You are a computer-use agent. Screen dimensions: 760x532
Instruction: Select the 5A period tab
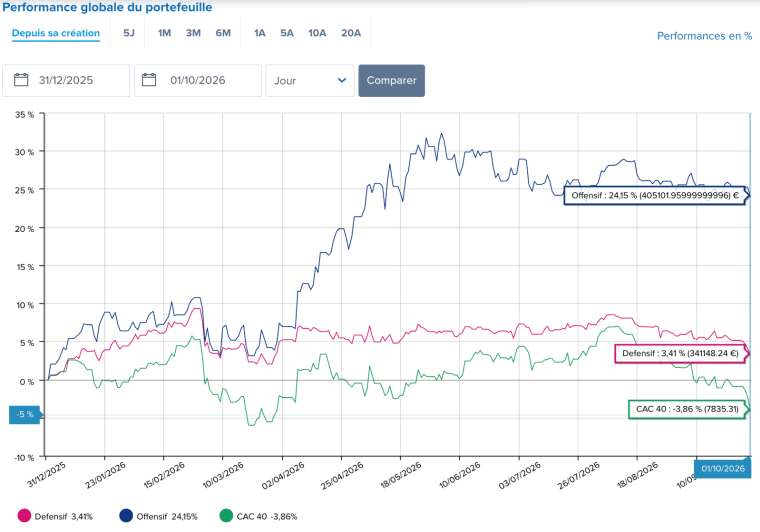[x=287, y=33]
